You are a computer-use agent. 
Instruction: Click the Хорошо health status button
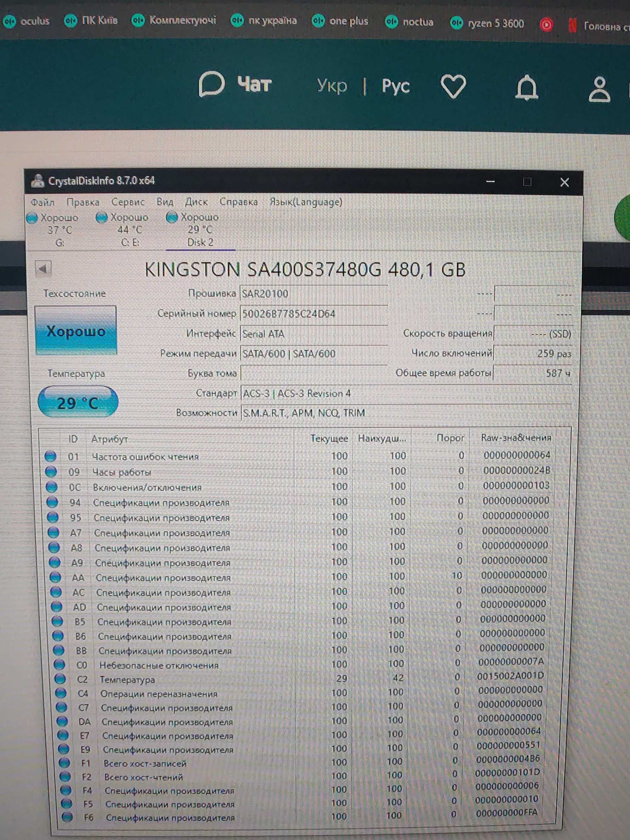click(x=76, y=330)
